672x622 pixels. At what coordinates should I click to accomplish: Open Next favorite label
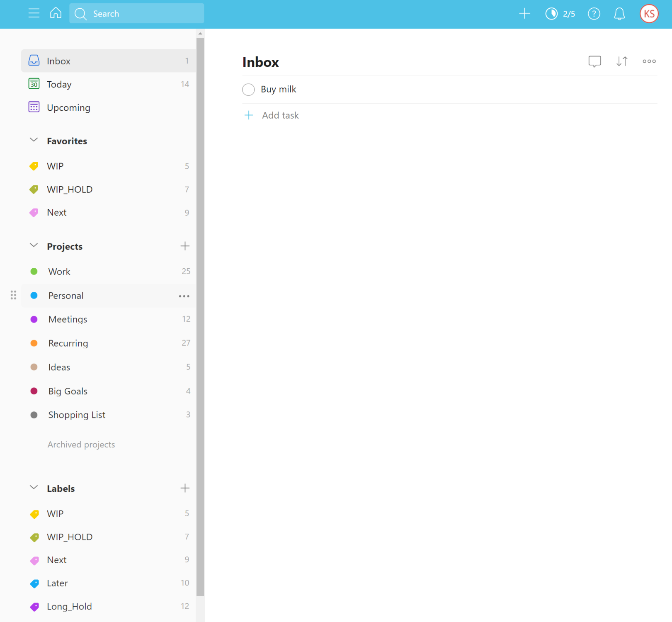pyautogui.click(x=108, y=212)
